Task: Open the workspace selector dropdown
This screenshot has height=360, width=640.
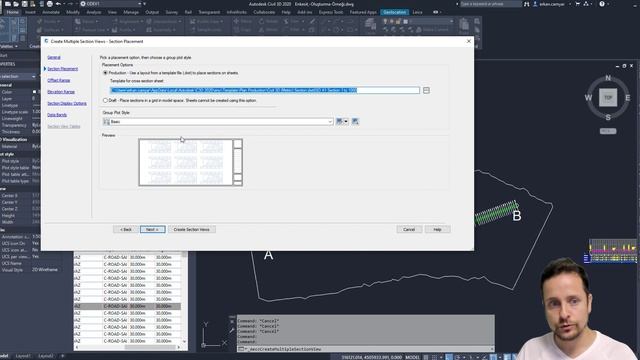Action: 111,4
